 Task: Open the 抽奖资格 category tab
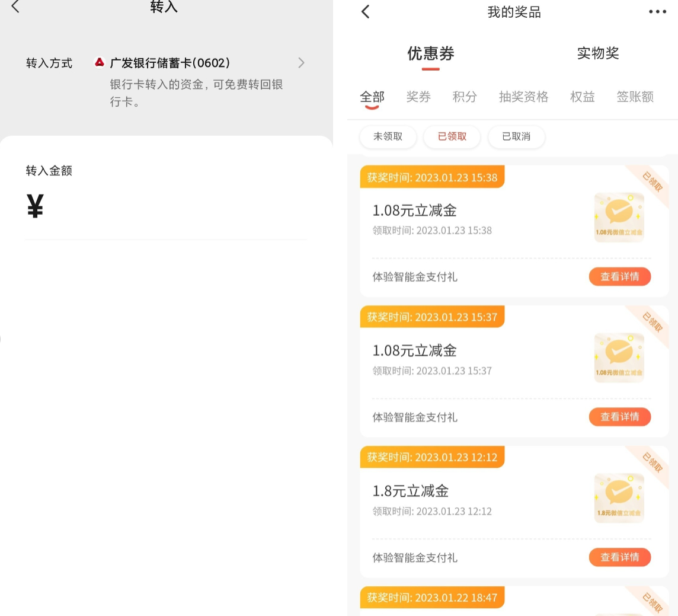click(523, 97)
